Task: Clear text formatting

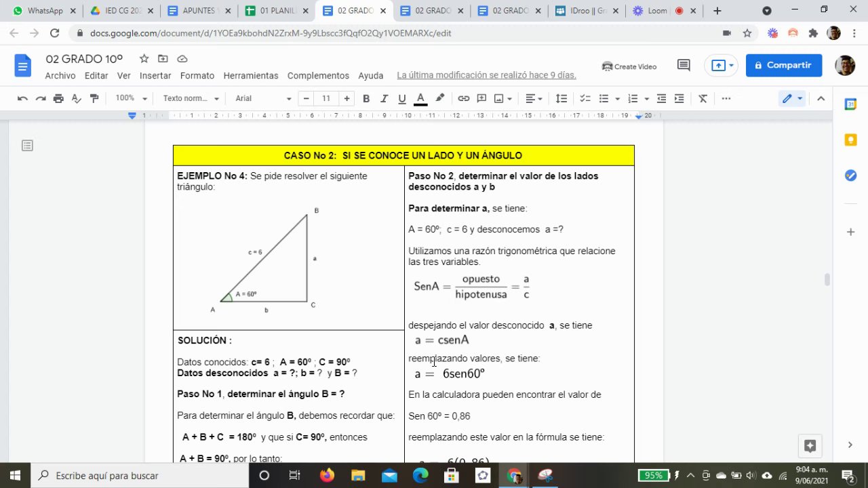Action: [x=703, y=98]
